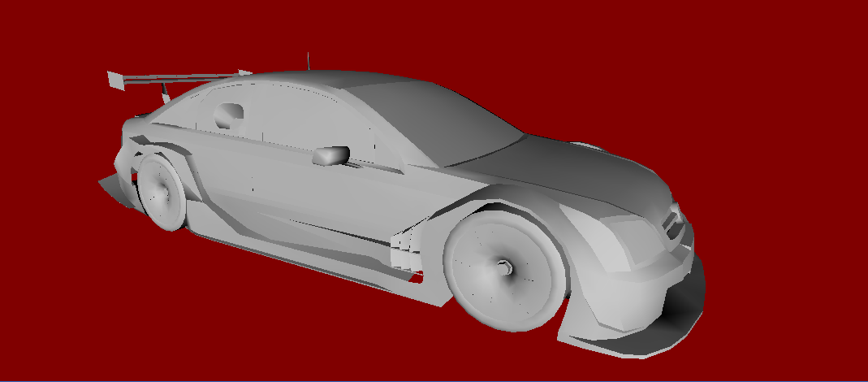Select the front wheel of the car
This screenshot has height=382, width=868.
coord(503,268)
